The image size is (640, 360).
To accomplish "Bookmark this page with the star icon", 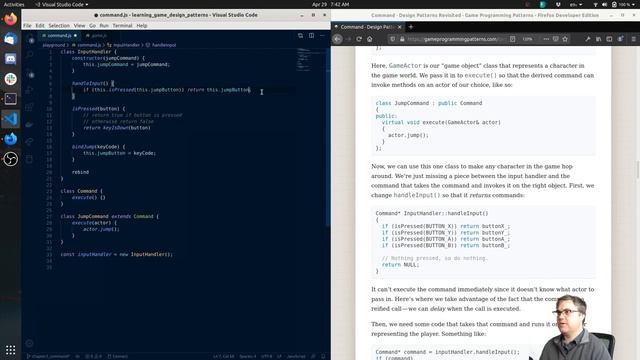I will click(565, 39).
